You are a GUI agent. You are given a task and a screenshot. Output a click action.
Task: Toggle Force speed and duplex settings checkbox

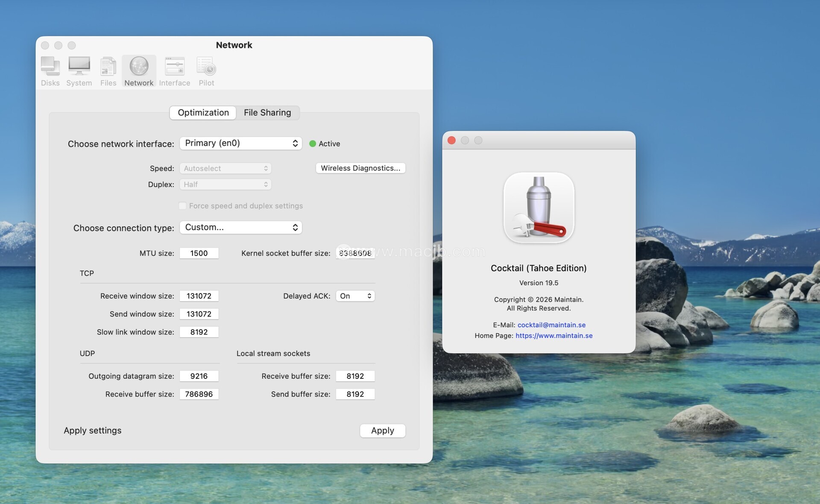tap(183, 206)
